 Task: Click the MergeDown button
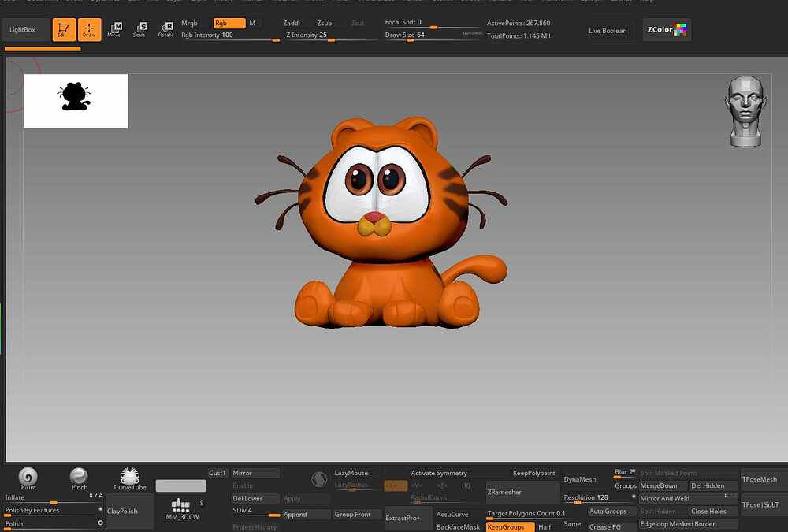pos(663,485)
